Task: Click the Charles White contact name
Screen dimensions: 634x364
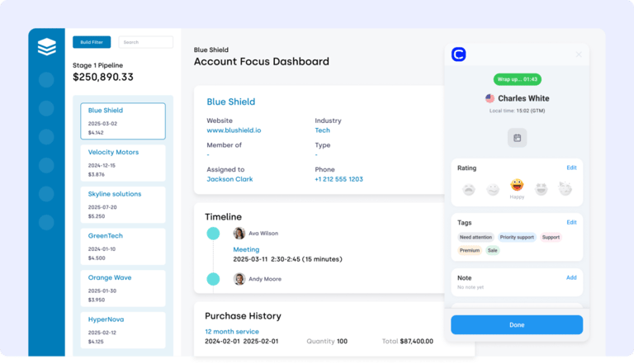Action: (523, 98)
